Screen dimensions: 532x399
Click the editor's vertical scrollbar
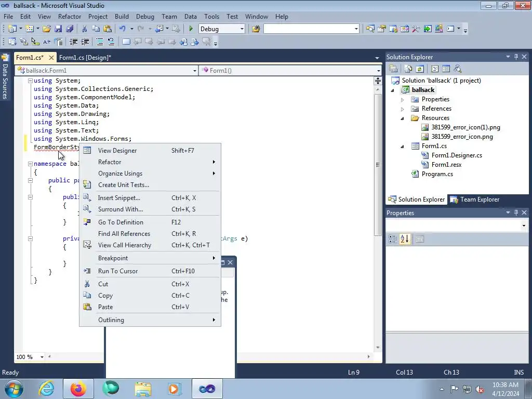(x=378, y=164)
